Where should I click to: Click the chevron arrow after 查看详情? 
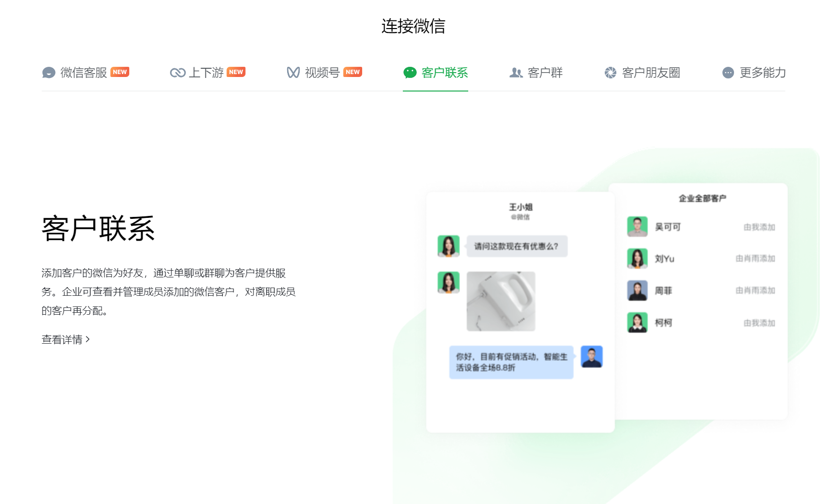[x=88, y=339]
